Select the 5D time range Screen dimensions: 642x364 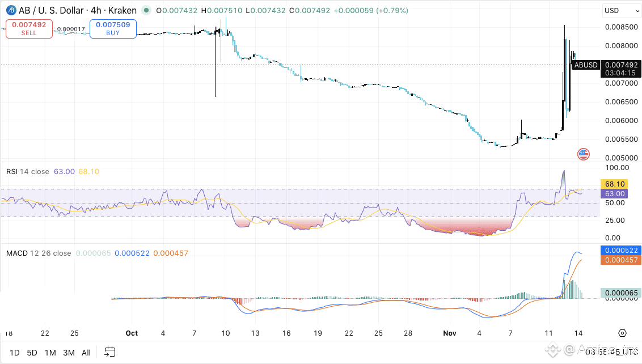(32, 353)
